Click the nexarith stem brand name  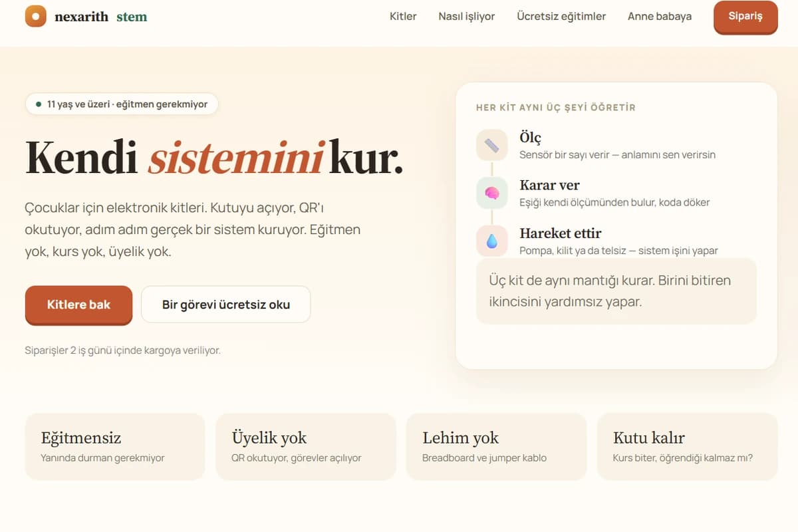pyautogui.click(x=101, y=17)
